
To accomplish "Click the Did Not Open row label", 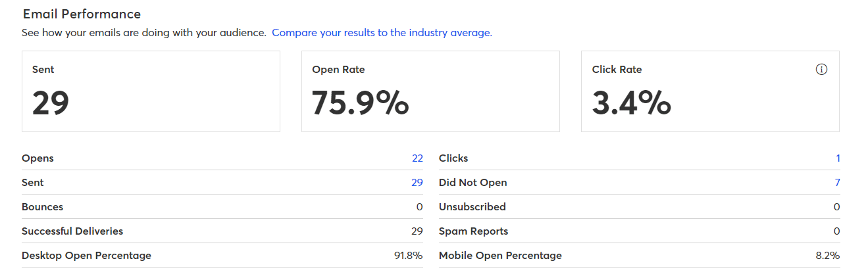I will point(472,183).
